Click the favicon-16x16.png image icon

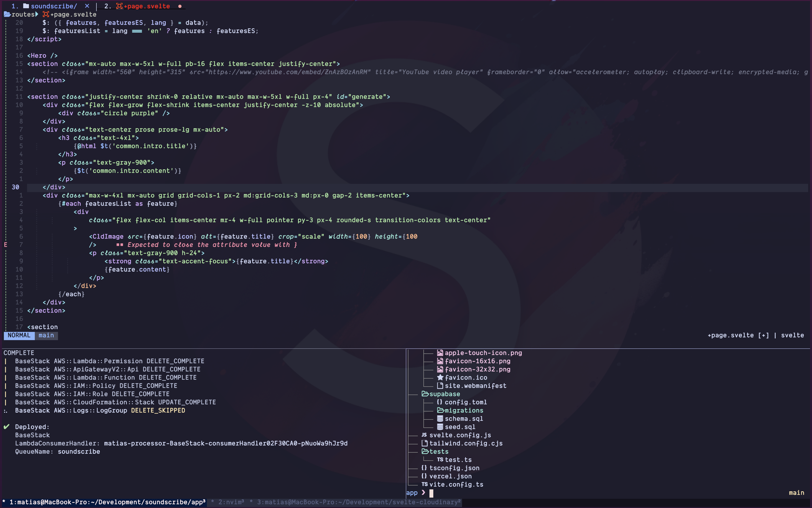[x=440, y=361]
